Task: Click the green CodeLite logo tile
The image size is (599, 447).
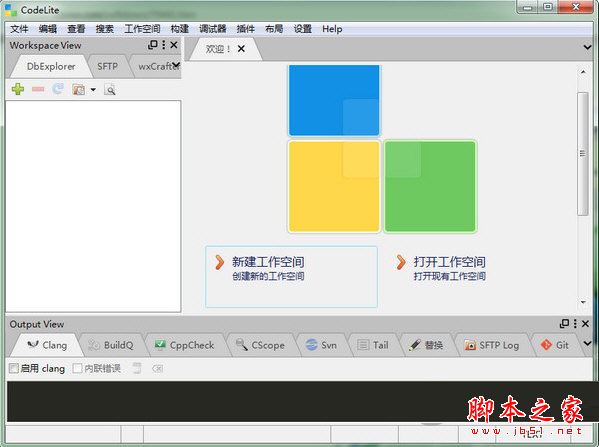Action: click(430, 186)
